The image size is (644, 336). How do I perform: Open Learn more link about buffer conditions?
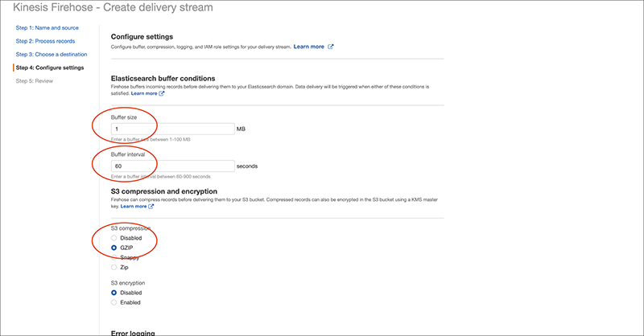tap(144, 93)
